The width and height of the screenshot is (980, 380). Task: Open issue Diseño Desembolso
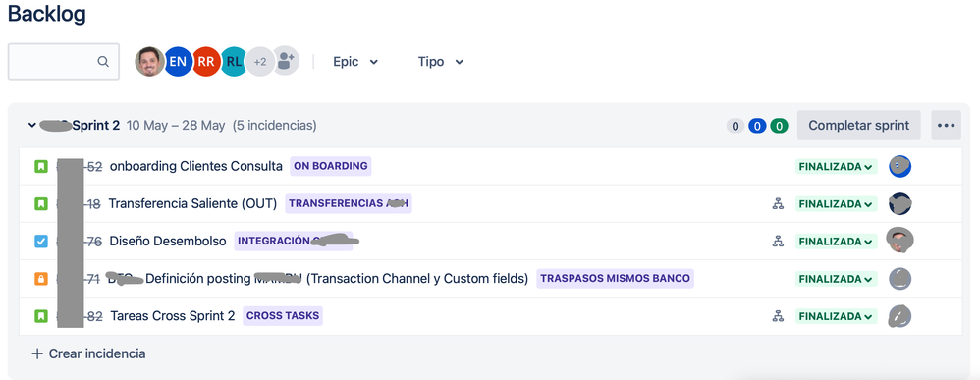pyautogui.click(x=168, y=242)
